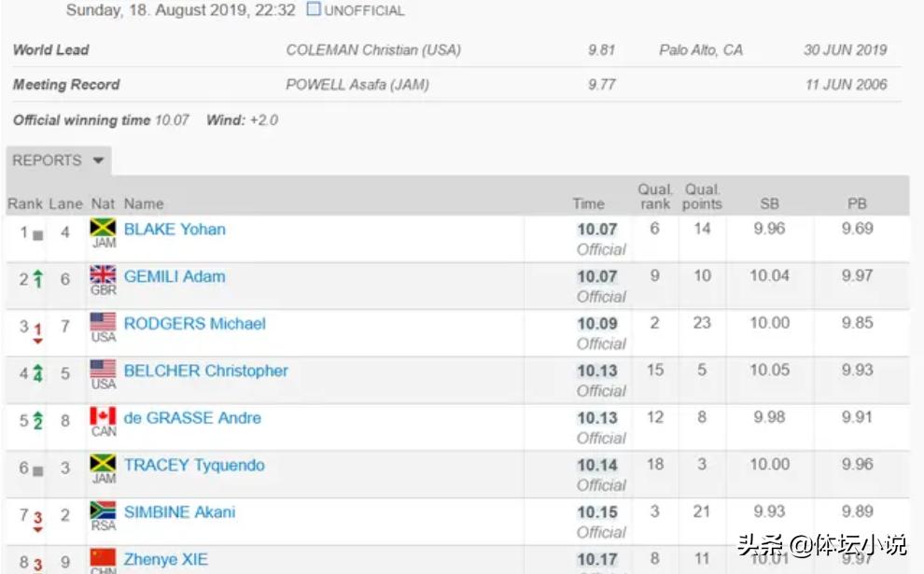Open the REPORTS dropdown arrow
The image size is (924, 574).
coord(98,161)
